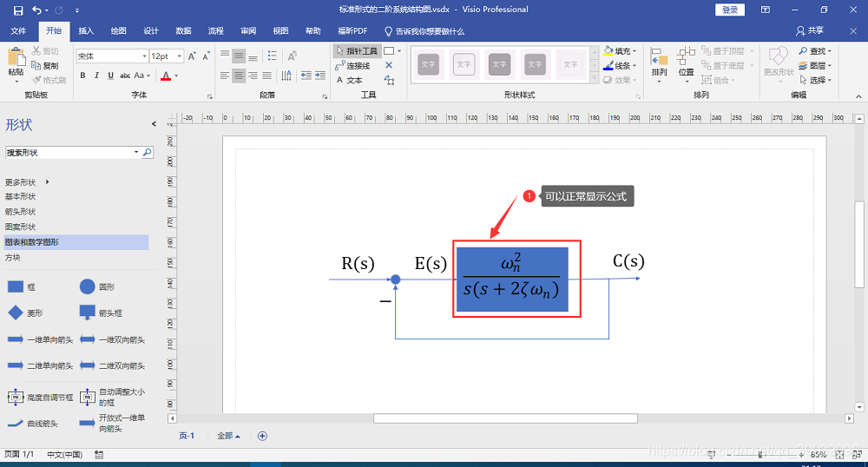This screenshot has height=467, width=868.
Task: Toggle align middle vertical icon
Action: tap(239, 56)
